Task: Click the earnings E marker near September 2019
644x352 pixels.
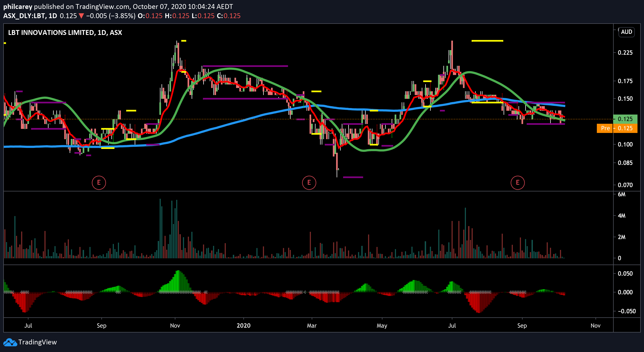Action: pos(99,183)
